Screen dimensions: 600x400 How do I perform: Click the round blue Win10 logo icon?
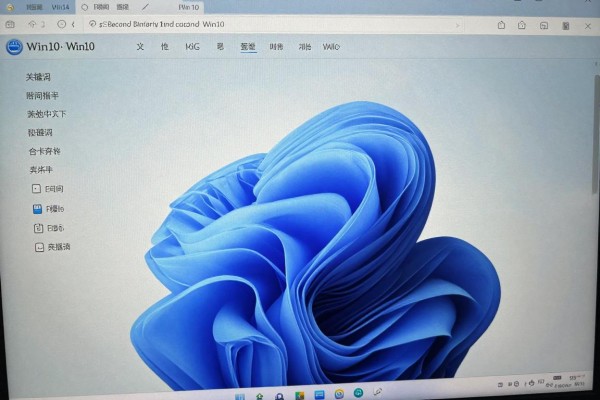14,47
